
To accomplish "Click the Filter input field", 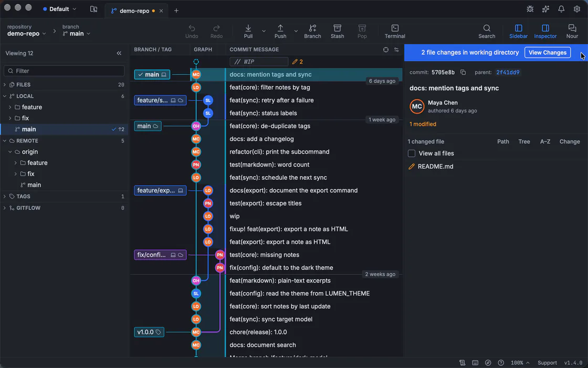I will 64,71.
